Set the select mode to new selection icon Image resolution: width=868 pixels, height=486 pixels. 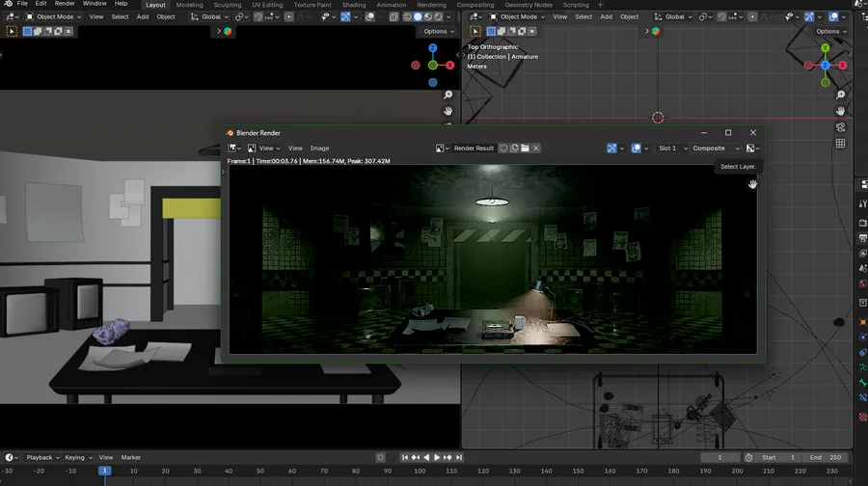[x=27, y=31]
